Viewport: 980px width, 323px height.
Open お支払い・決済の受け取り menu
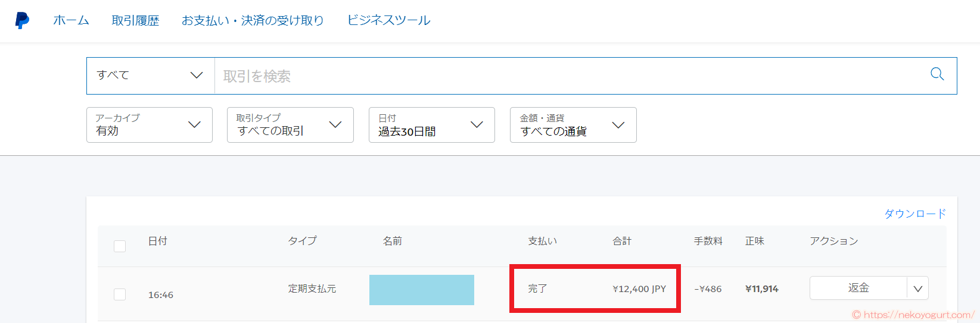click(x=253, y=20)
